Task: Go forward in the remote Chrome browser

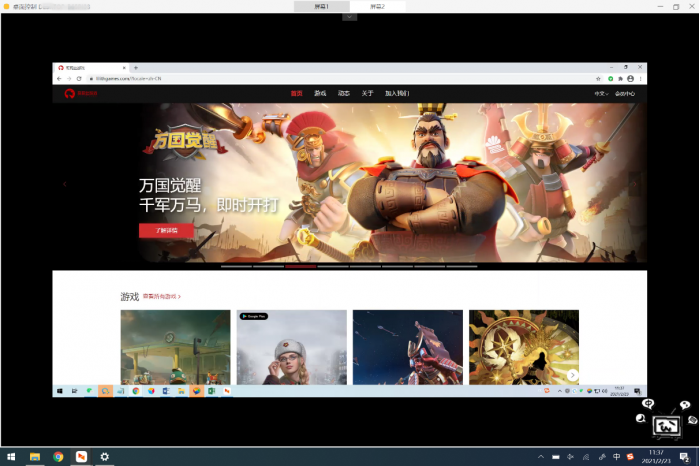Action: pos(69,79)
